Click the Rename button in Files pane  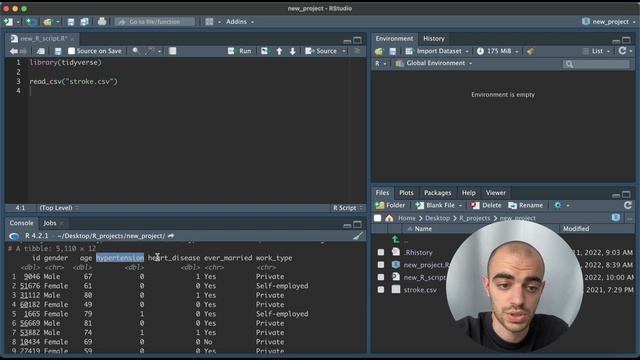[x=526, y=205]
